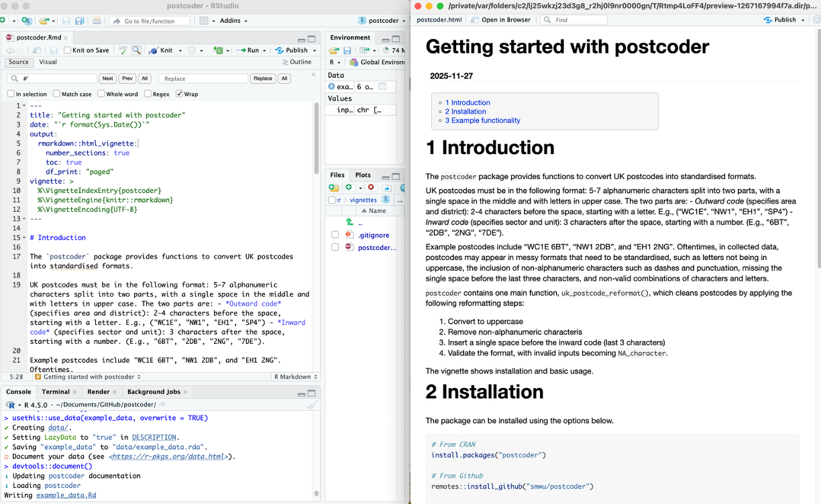Open R Markdown file type selector

tap(294, 377)
